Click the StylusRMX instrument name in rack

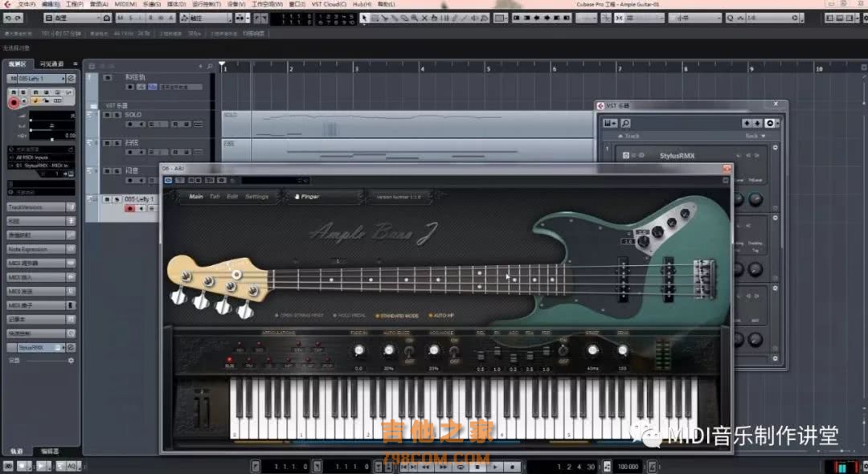677,156
